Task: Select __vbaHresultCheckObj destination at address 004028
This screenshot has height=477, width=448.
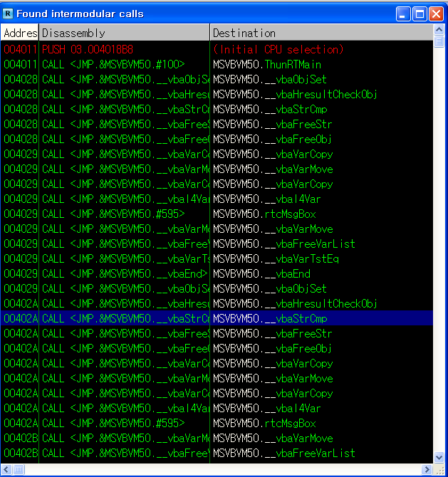Action: pos(295,94)
